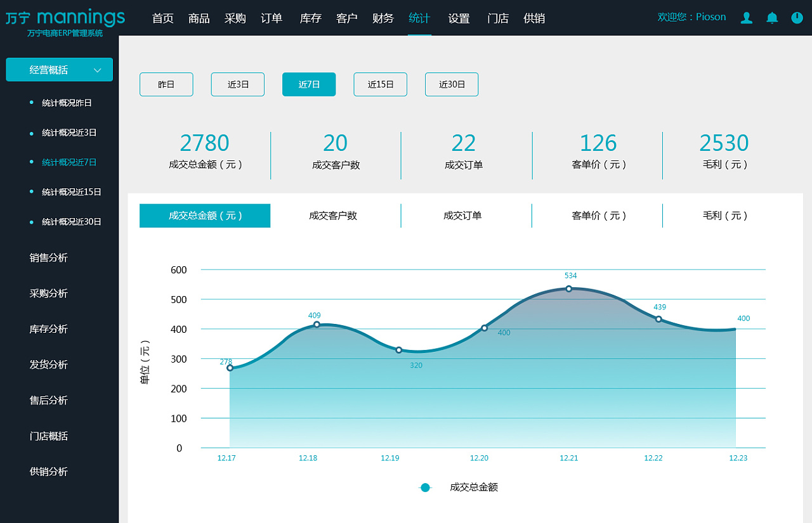This screenshot has width=812, height=523.
Task: Click the data point labeled 278
Action: (230, 366)
